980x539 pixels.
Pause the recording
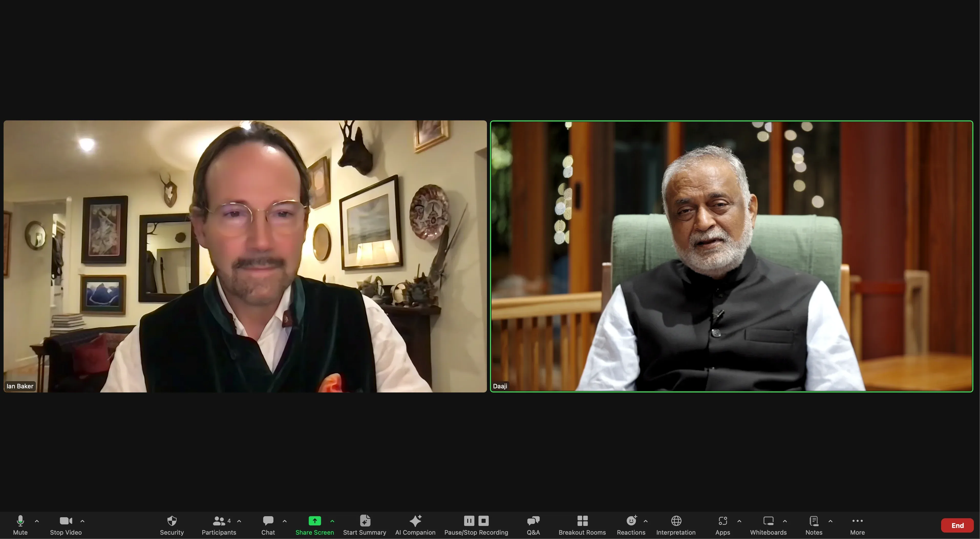(469, 520)
